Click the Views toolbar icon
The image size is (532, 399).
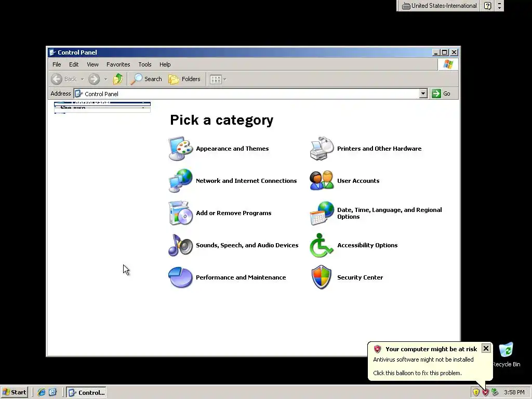coord(216,79)
